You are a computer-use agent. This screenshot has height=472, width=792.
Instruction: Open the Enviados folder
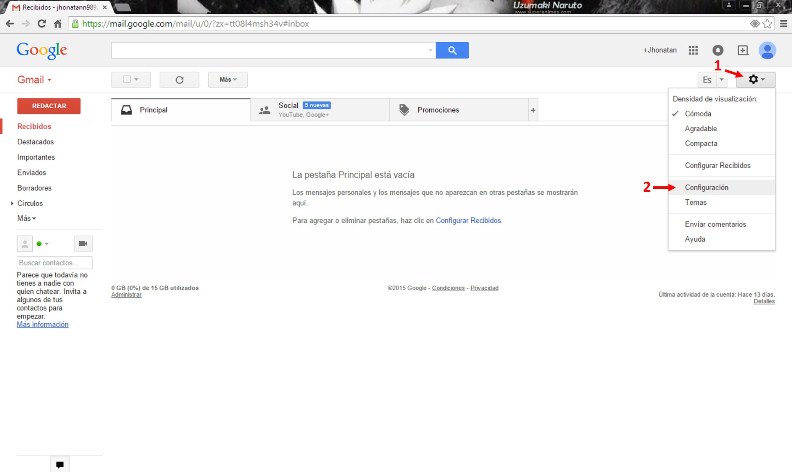tap(31, 172)
